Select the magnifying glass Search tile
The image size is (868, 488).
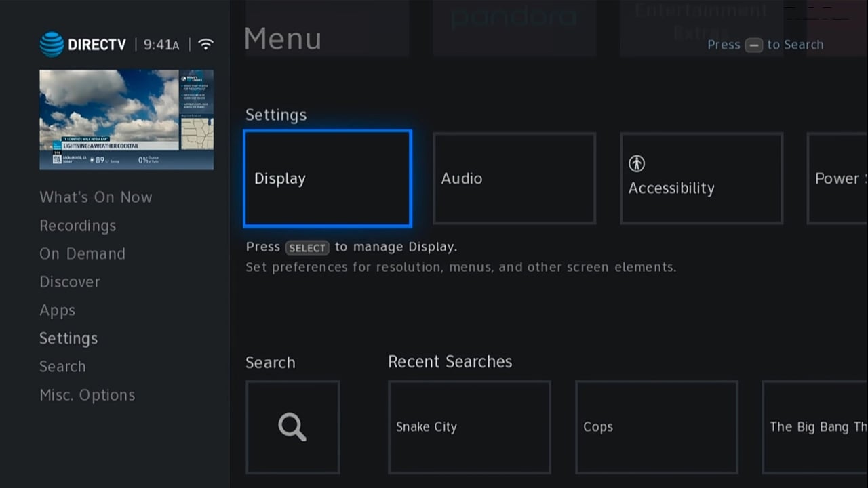pos(292,427)
